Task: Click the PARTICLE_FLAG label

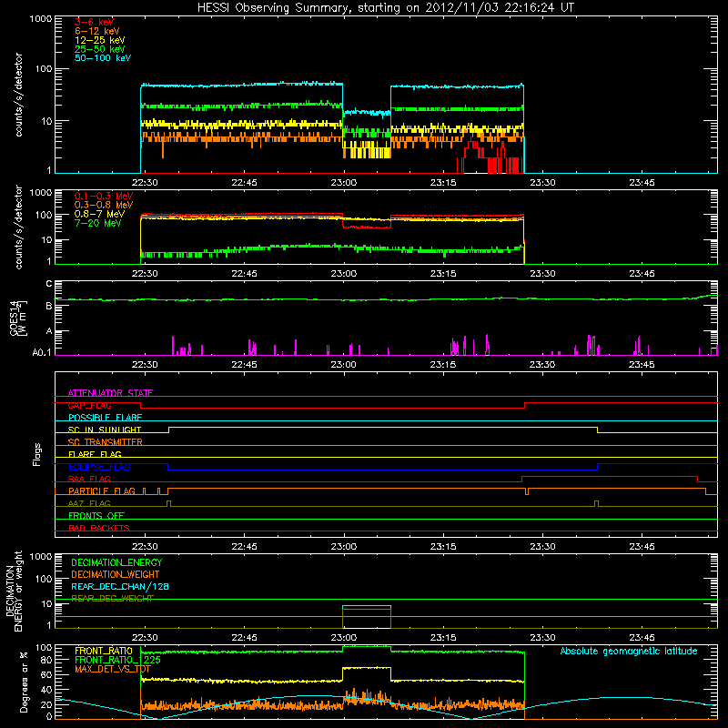Action: click(x=102, y=490)
